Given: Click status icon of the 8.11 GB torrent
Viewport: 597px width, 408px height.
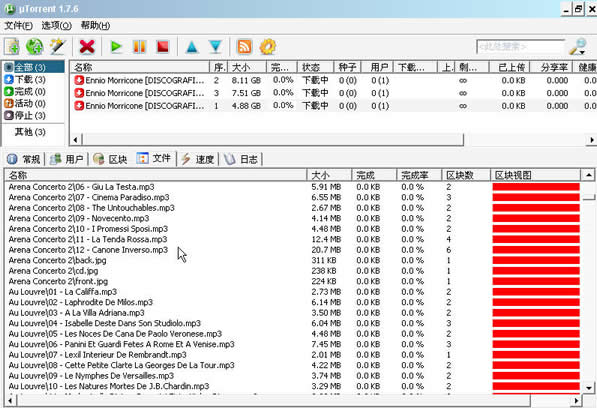Looking at the screenshot, I should coord(79,80).
